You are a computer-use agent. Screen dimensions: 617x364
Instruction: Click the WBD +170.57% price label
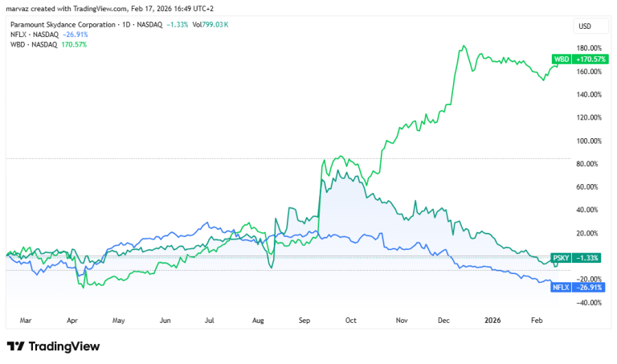click(580, 59)
